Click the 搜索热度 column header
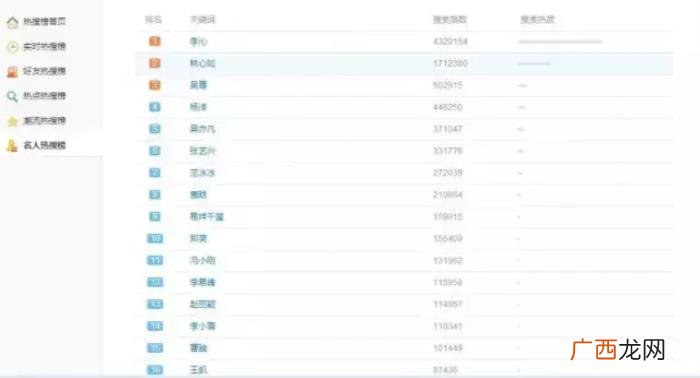Image resolution: width=700 pixels, height=378 pixels. tap(537, 20)
